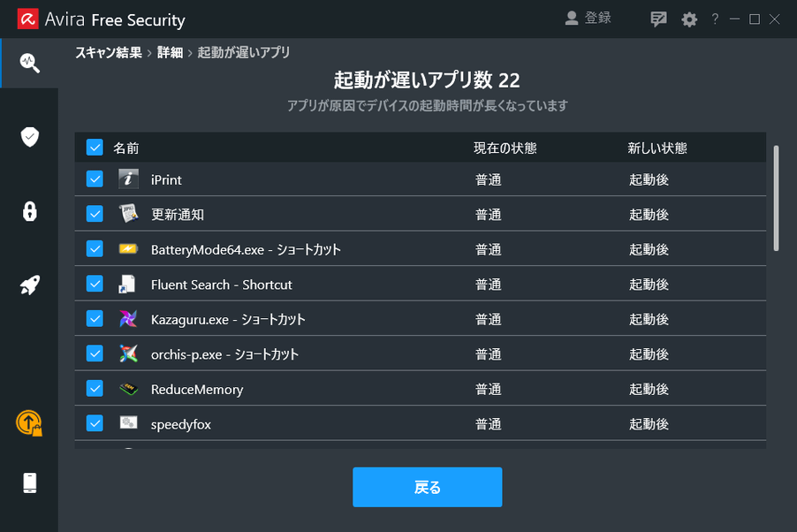Open the mobile phone sidebar icon
Viewport: 797px width, 532px height.
[x=30, y=483]
